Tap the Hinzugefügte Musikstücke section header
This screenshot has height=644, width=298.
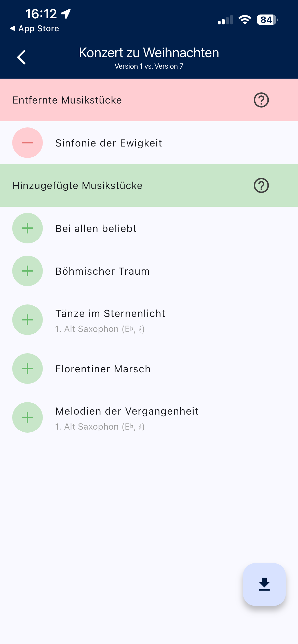pos(77,186)
